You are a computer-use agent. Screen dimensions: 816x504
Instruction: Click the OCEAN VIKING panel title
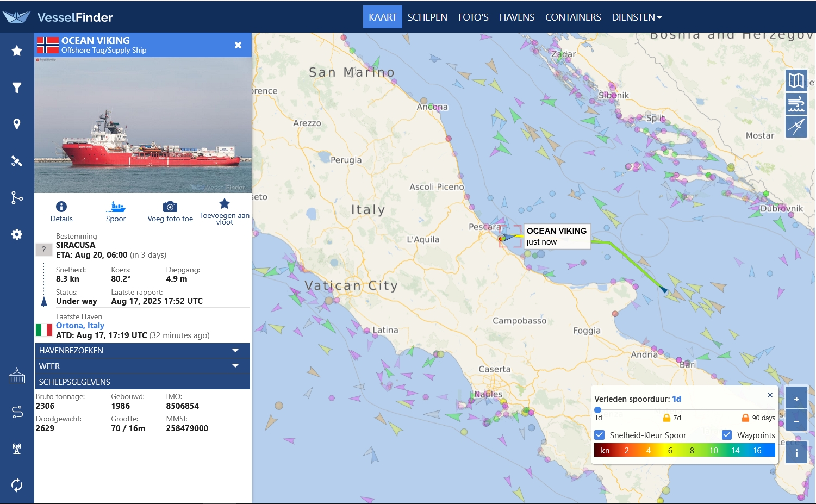(96, 41)
